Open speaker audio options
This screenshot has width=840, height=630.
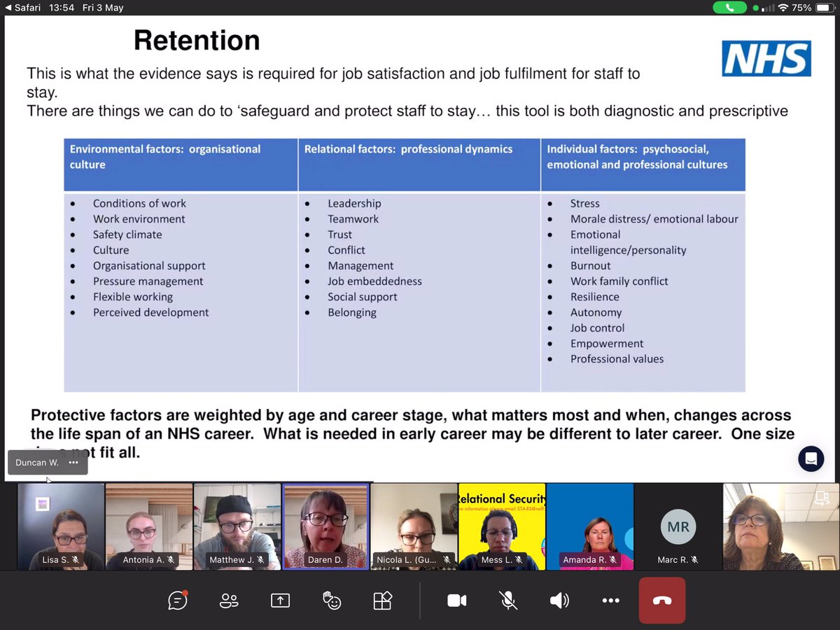pyautogui.click(x=559, y=600)
